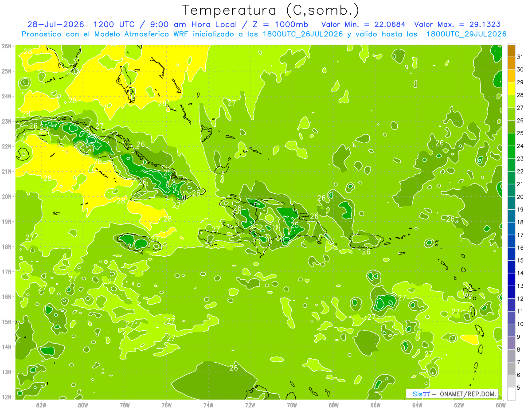The height and width of the screenshot is (411, 532).
Task: Click the colorbar label "18"
Action: pos(520,222)
